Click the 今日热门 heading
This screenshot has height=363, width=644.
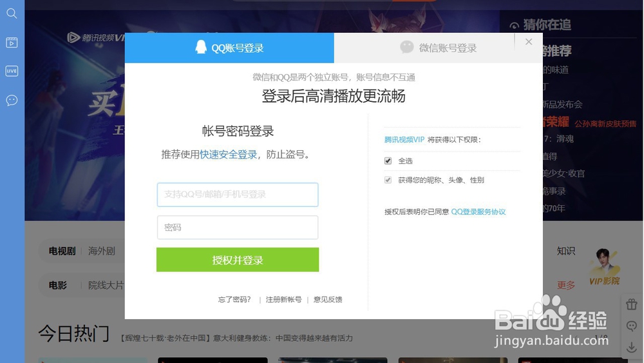(74, 333)
